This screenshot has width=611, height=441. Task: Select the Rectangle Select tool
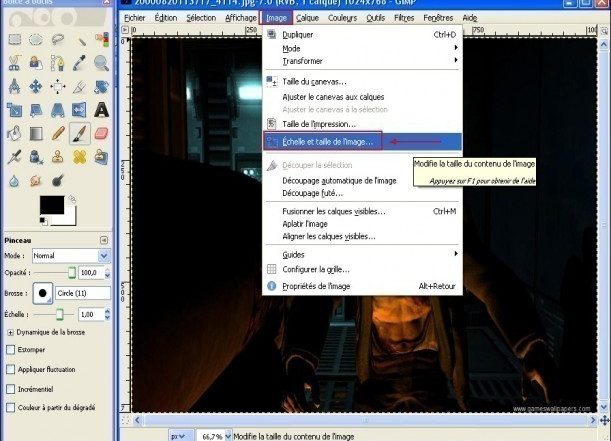pos(16,39)
